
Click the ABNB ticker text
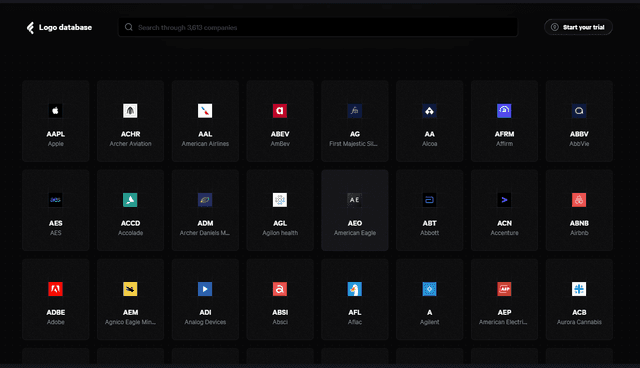579,223
